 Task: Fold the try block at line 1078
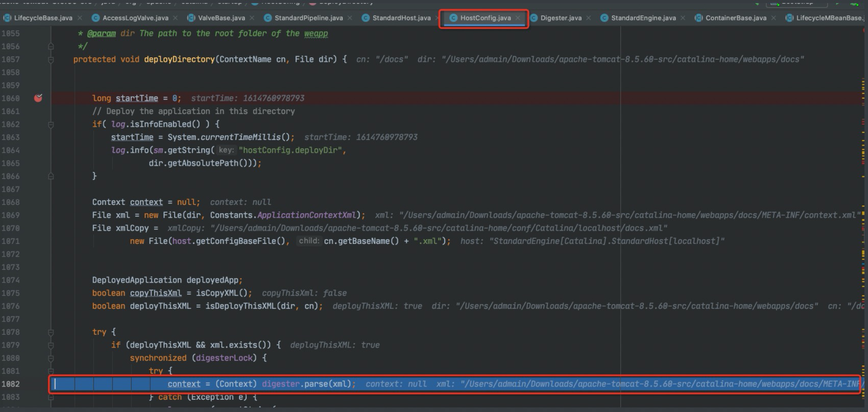click(x=51, y=332)
